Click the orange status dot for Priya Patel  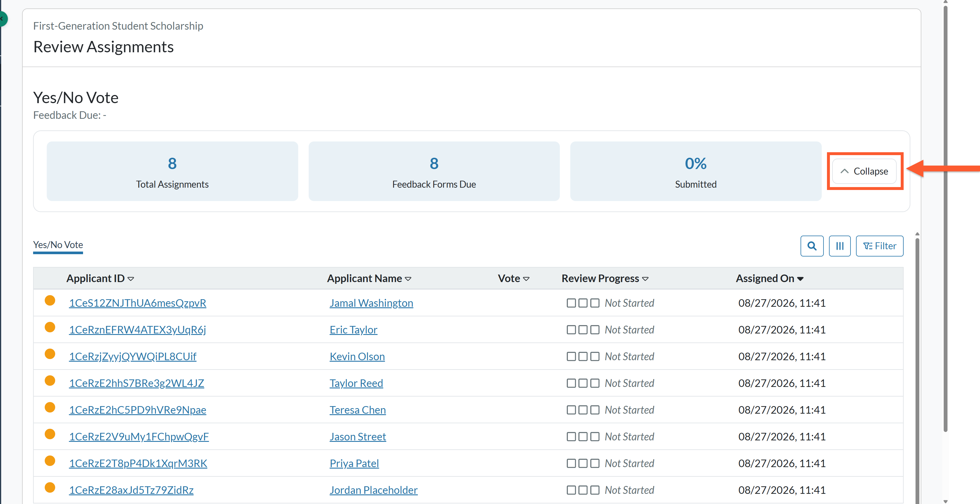coord(50,461)
